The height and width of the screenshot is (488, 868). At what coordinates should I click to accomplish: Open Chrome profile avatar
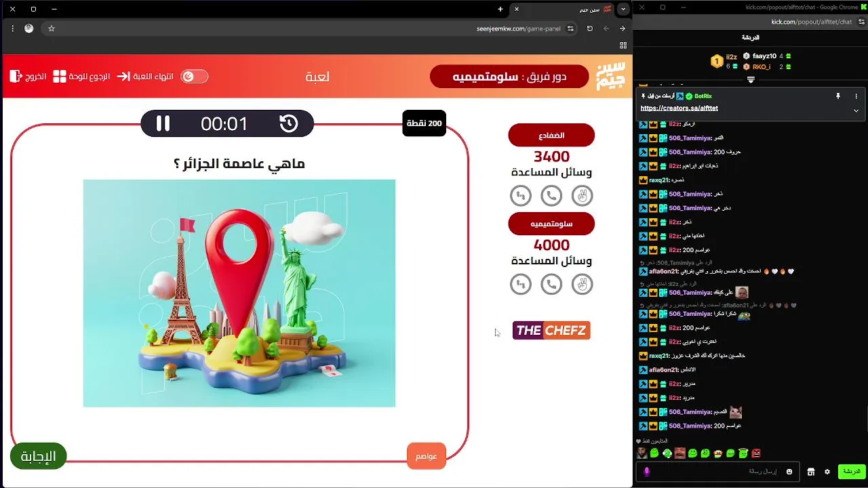(x=28, y=28)
